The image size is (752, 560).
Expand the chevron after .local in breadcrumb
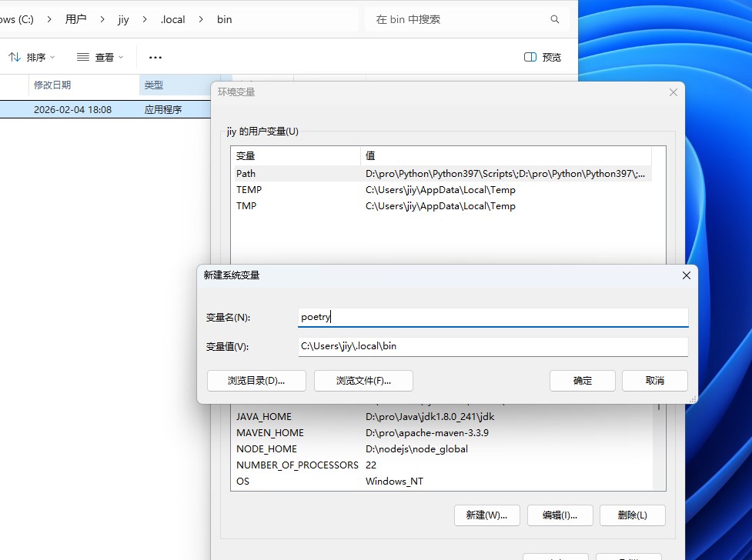pyautogui.click(x=202, y=19)
